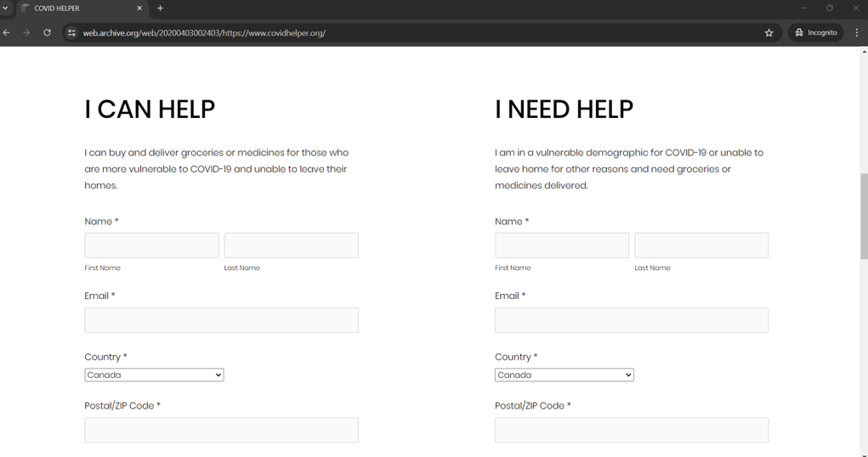Open Chrome three-dot menu

point(856,32)
